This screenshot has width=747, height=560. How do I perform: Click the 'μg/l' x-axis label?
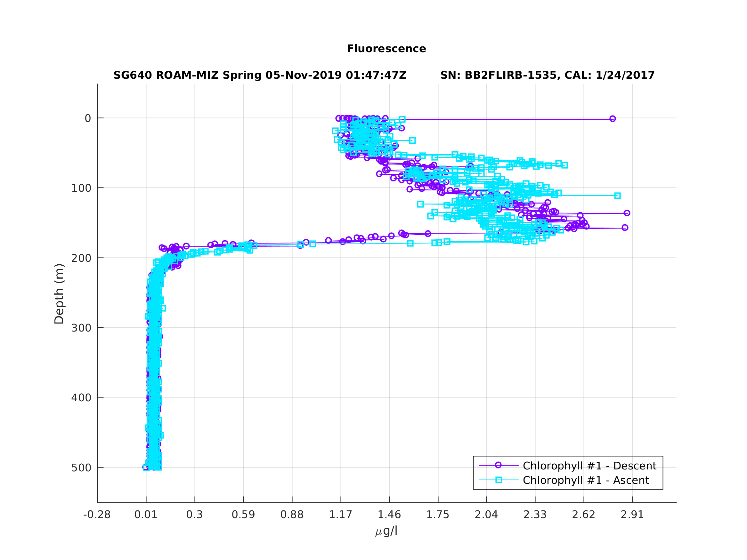coord(386,531)
